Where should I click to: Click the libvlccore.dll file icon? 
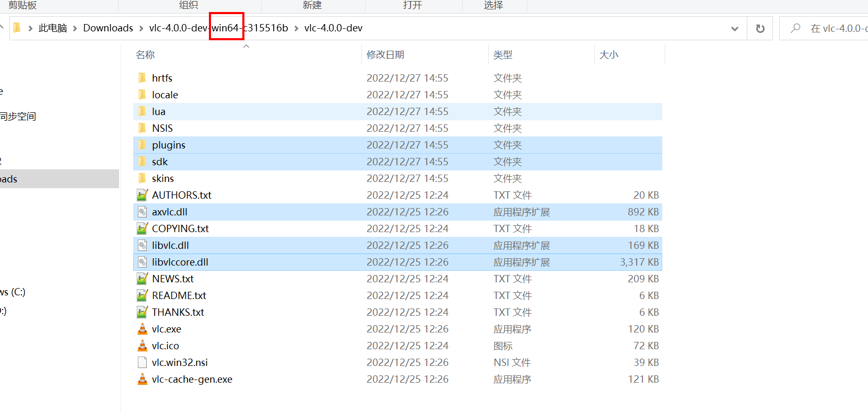(x=142, y=262)
